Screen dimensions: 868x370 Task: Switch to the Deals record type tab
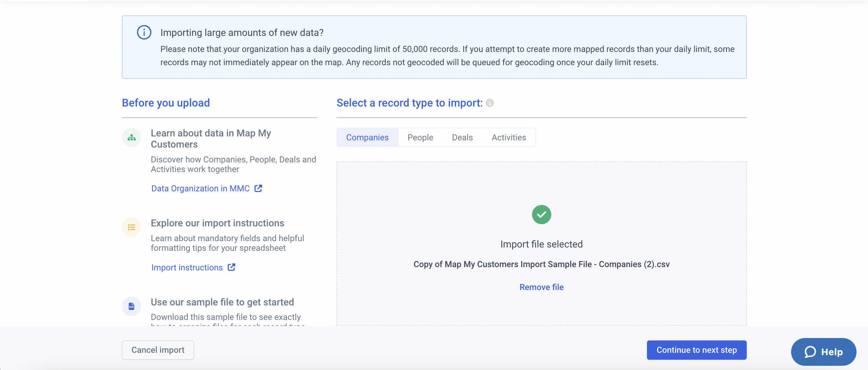click(462, 137)
